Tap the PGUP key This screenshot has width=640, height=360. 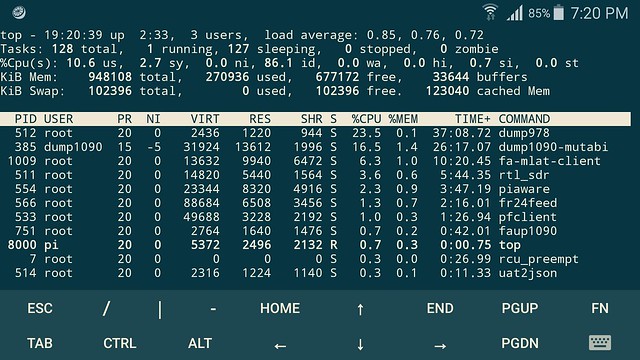tap(520, 308)
